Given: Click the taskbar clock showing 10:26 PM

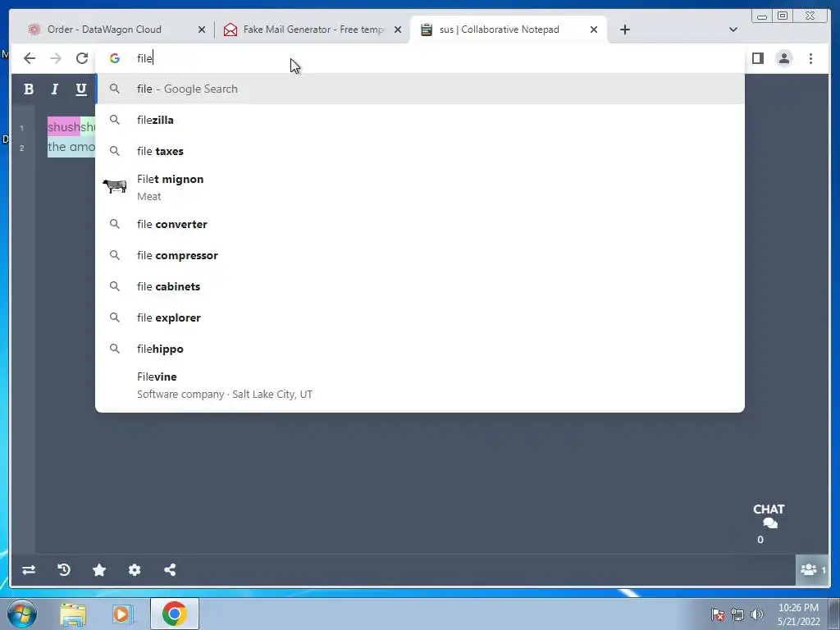Looking at the screenshot, I should (x=798, y=614).
